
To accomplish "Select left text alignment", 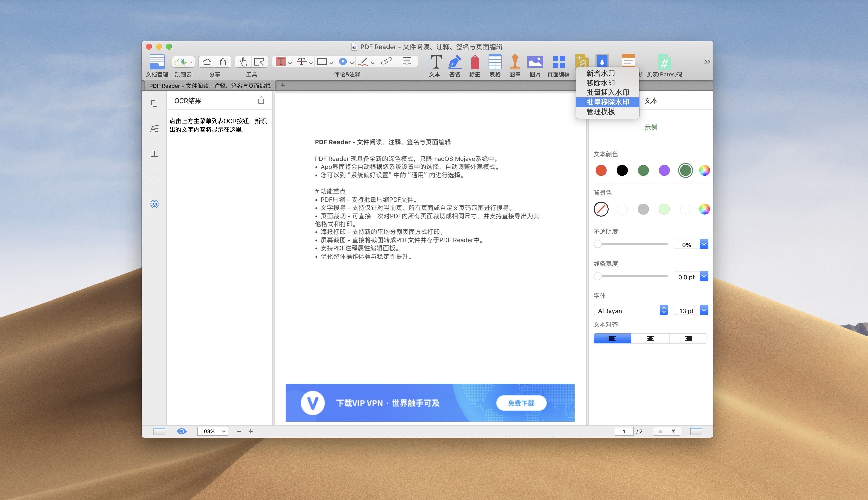I will click(612, 338).
